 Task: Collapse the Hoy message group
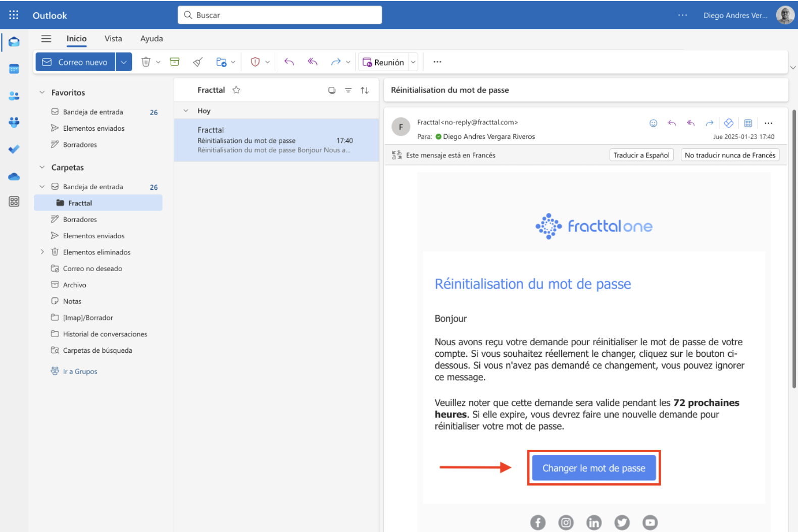click(186, 111)
